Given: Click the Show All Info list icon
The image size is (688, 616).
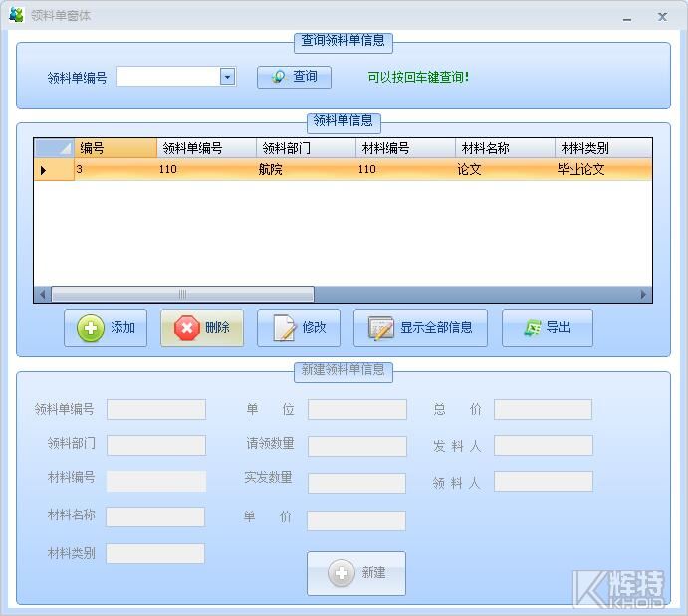Looking at the screenshot, I should point(380,328).
